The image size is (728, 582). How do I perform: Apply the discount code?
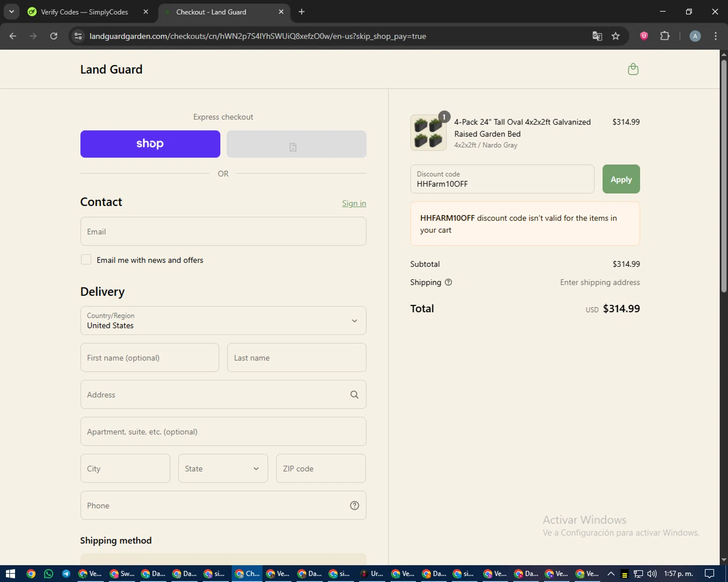[621, 179]
